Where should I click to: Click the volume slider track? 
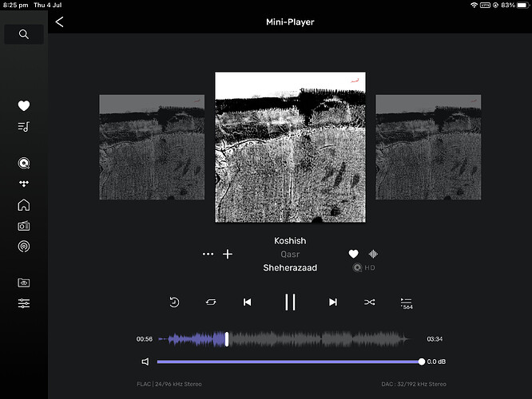pos(289,361)
